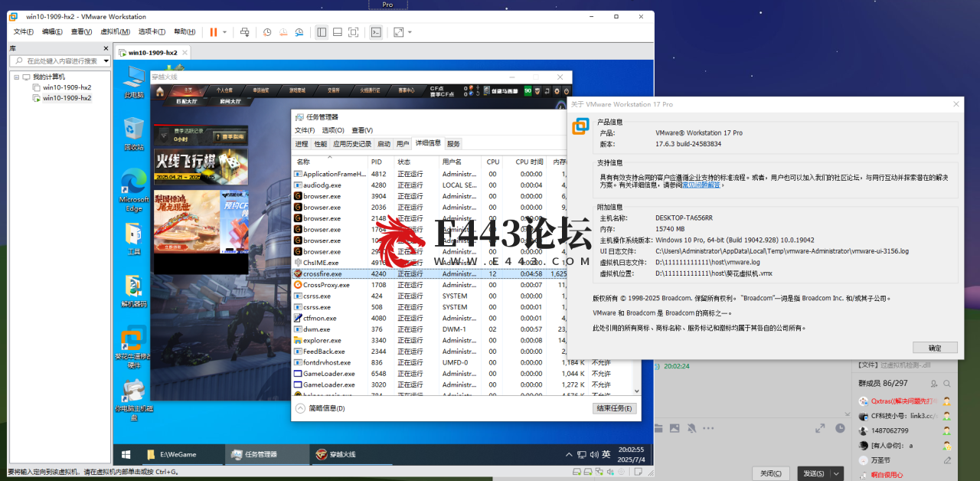Send Ctrl+Alt+Del using the VMware toolbar icon
This screenshot has width=980, height=481.
coord(245,32)
